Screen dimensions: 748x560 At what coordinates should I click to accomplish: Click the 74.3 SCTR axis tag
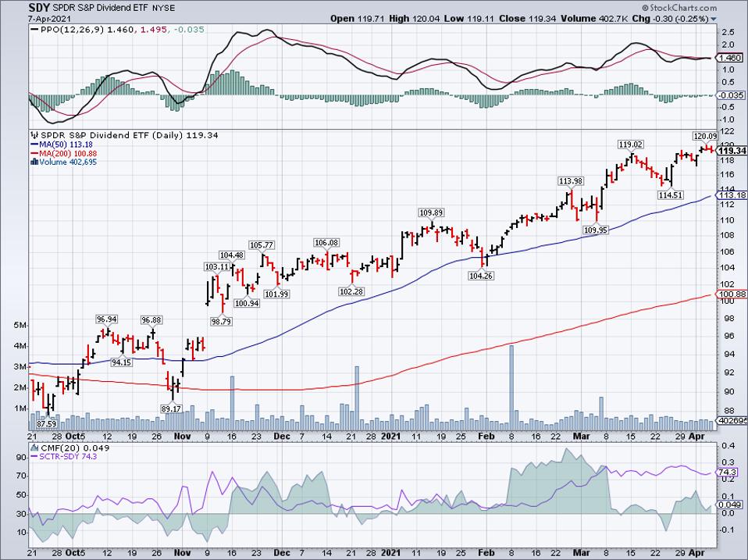728,473
